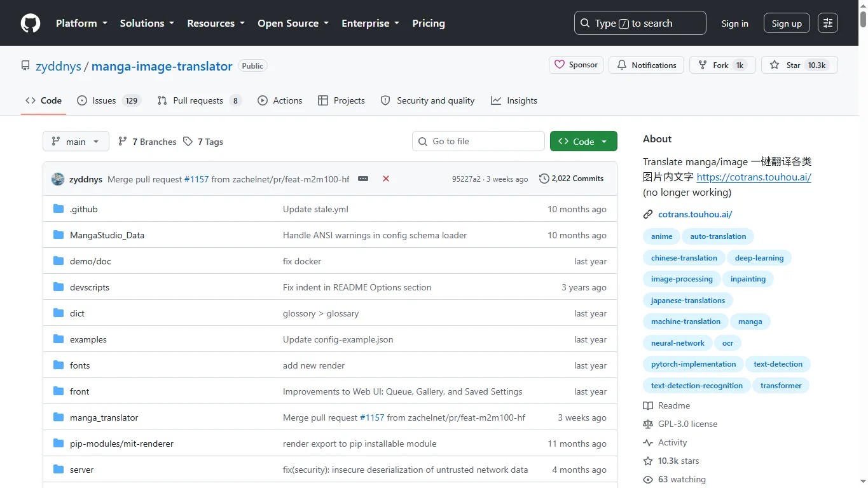This screenshot has height=488, width=868.
Task: Click the dict folder icon
Action: [59, 313]
